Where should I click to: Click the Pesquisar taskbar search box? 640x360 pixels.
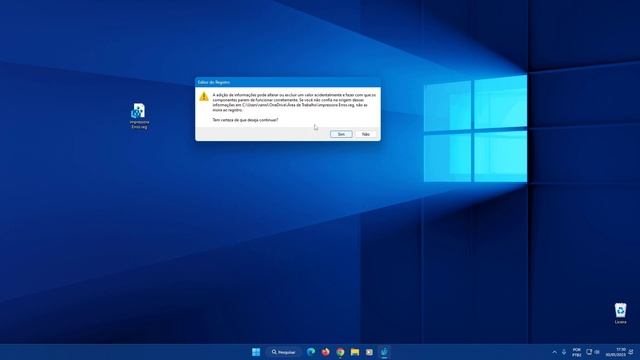tap(284, 352)
